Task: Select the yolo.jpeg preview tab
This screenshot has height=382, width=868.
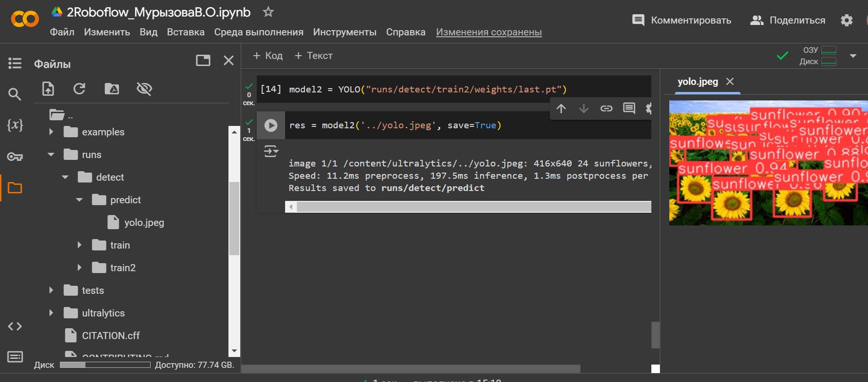Action: click(698, 82)
